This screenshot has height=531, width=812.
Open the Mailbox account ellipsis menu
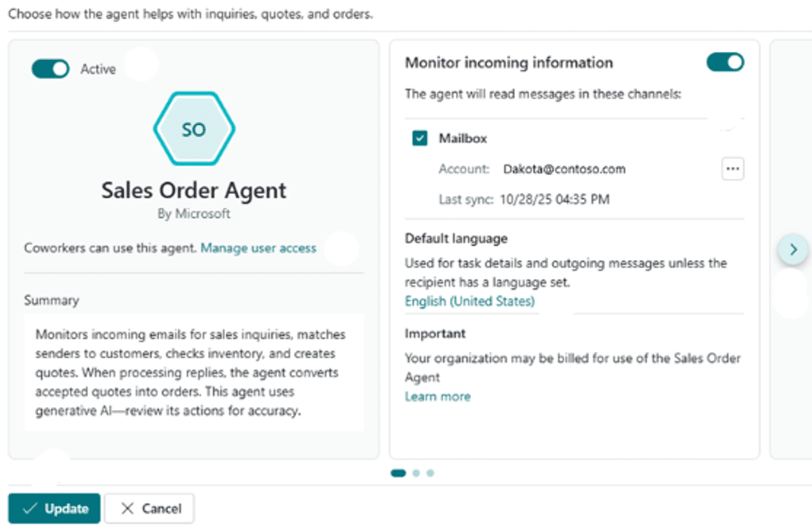tap(732, 169)
